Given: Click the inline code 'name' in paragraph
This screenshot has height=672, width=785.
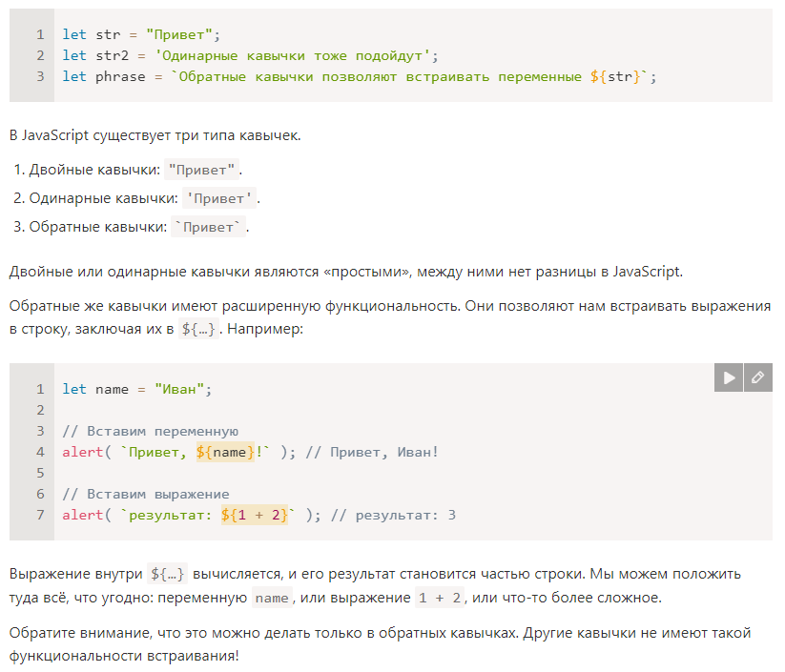Looking at the screenshot, I should 272,598.
